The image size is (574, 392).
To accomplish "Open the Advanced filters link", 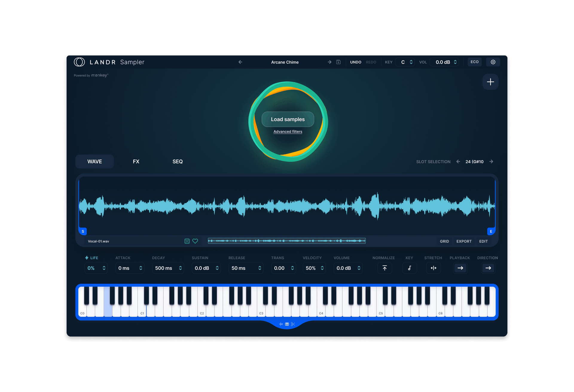I will click(288, 131).
